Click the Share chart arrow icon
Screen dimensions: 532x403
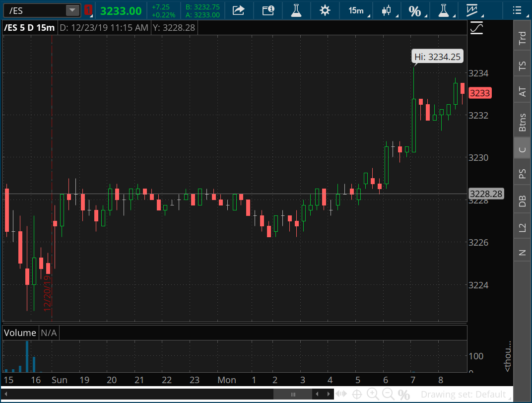(x=238, y=10)
